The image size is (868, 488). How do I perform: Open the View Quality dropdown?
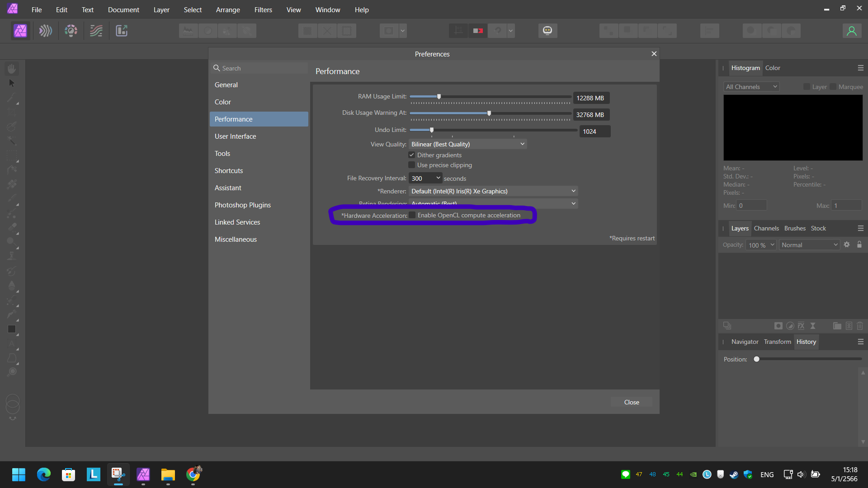point(468,144)
